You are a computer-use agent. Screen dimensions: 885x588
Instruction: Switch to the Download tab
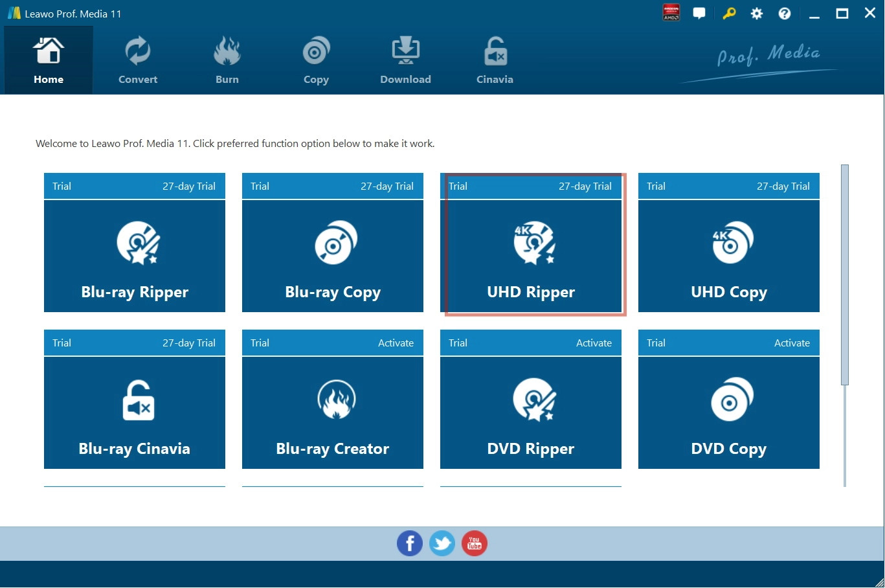pos(405,60)
